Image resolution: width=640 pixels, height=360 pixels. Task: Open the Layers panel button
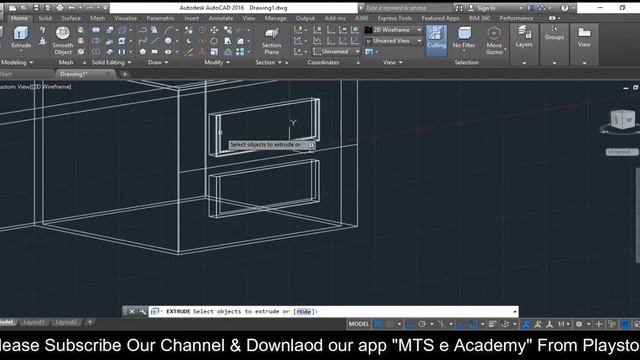click(x=524, y=37)
